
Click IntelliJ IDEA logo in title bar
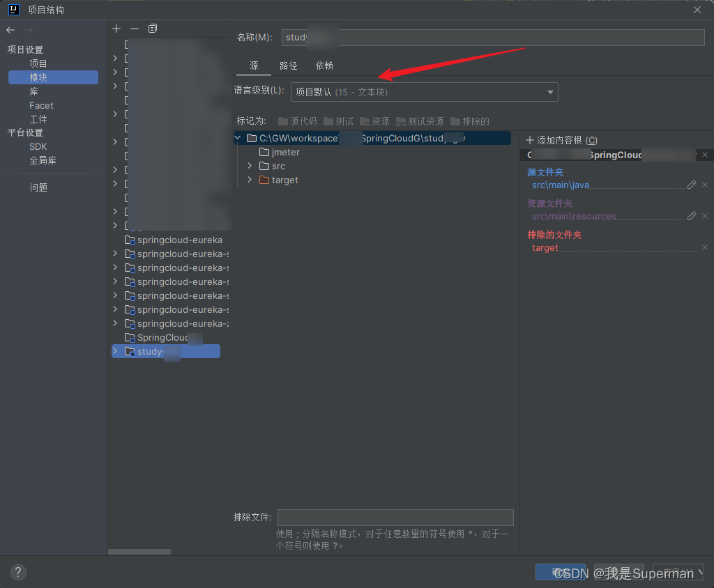pos(14,10)
